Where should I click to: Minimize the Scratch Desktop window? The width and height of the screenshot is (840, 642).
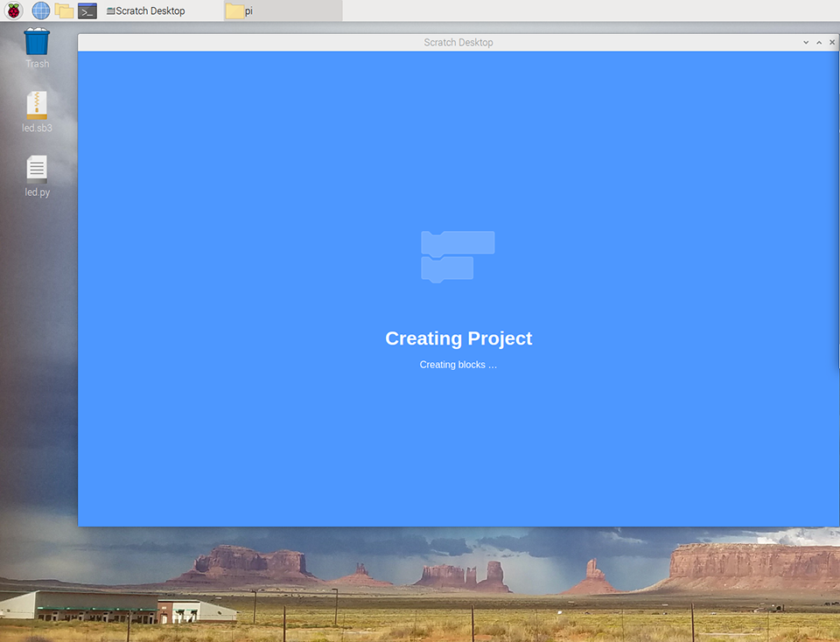806,42
